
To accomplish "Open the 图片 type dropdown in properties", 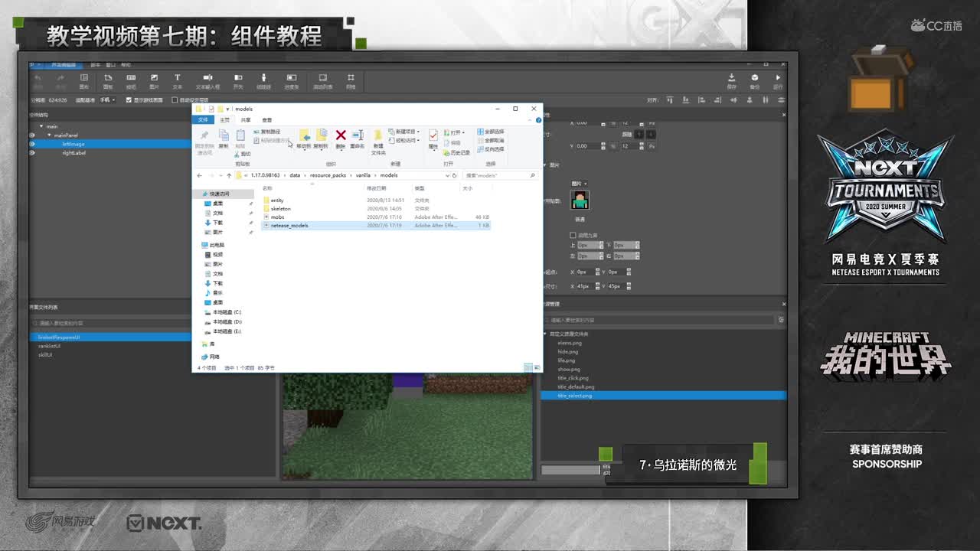I will coord(580,184).
